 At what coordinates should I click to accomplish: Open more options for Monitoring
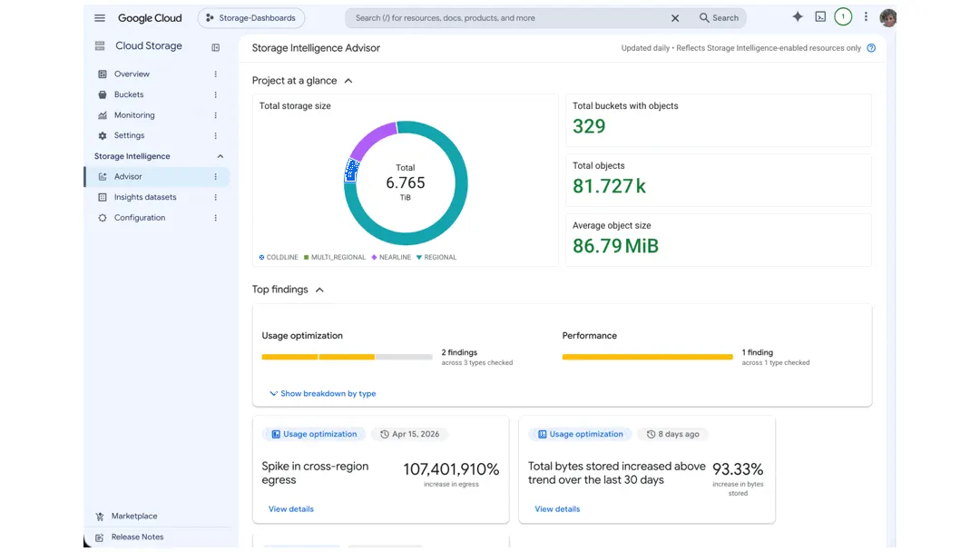tap(216, 115)
